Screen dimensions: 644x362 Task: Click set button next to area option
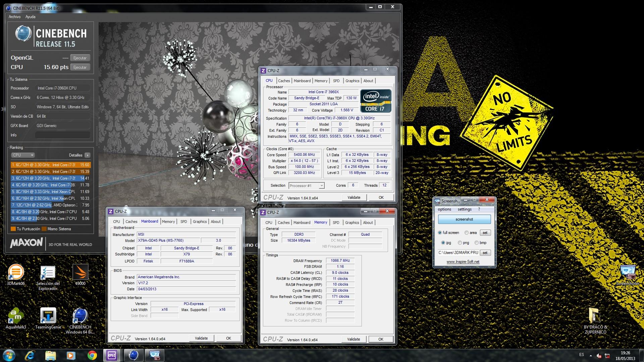[485, 233]
